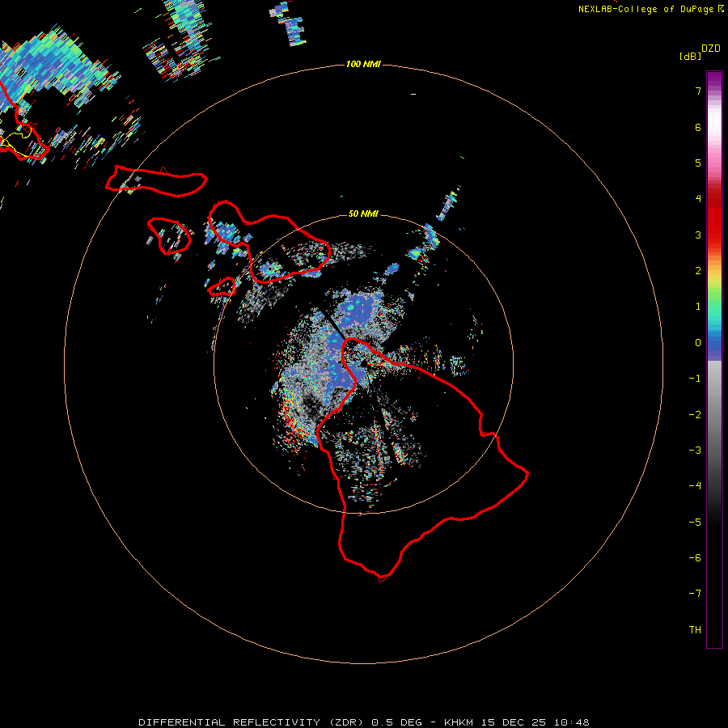Click the "-5" value on the scale
This screenshot has width=728, height=728.
pos(695,522)
